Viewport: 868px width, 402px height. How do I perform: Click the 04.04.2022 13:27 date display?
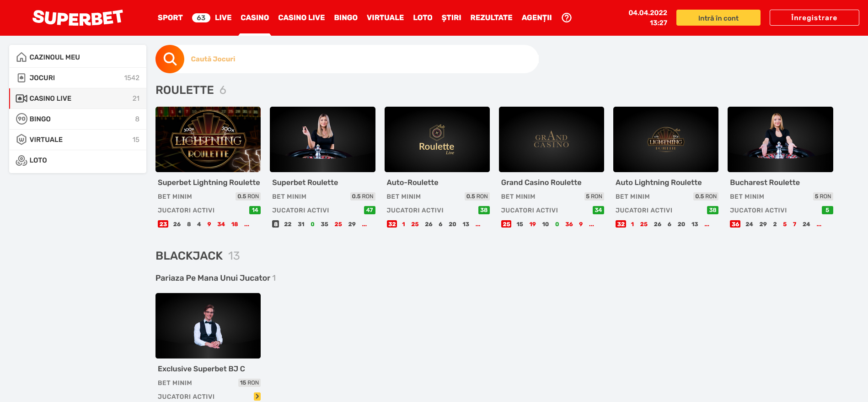[648, 18]
